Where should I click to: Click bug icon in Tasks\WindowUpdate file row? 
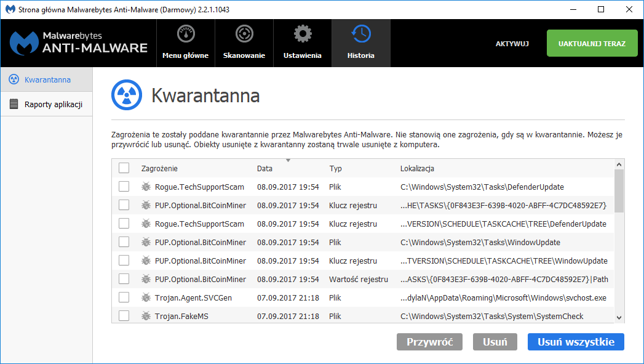pyautogui.click(x=146, y=242)
